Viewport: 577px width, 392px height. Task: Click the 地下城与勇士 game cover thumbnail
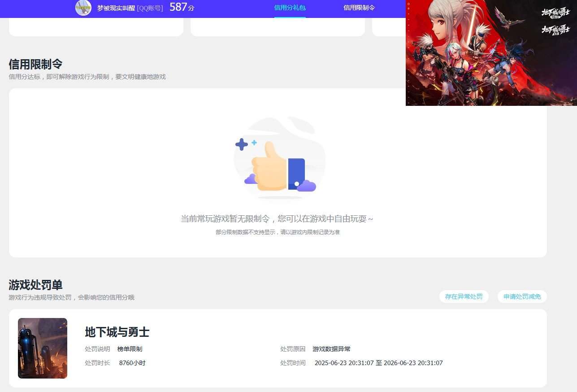(x=43, y=348)
